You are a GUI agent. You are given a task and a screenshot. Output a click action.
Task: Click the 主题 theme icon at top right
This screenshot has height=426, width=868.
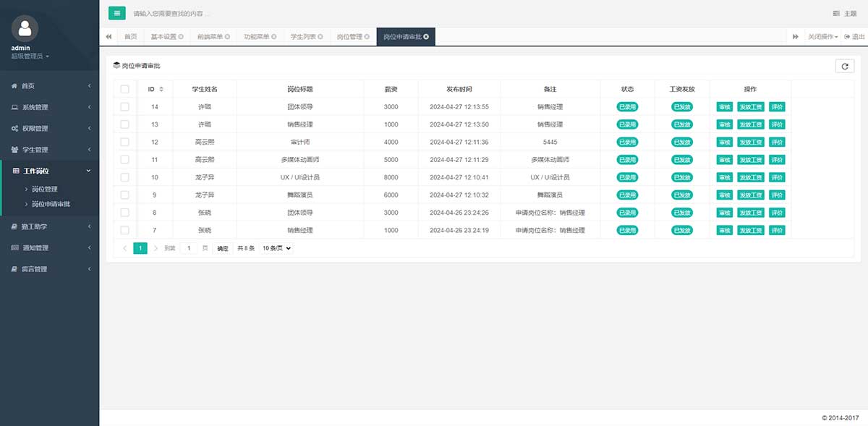click(x=836, y=14)
